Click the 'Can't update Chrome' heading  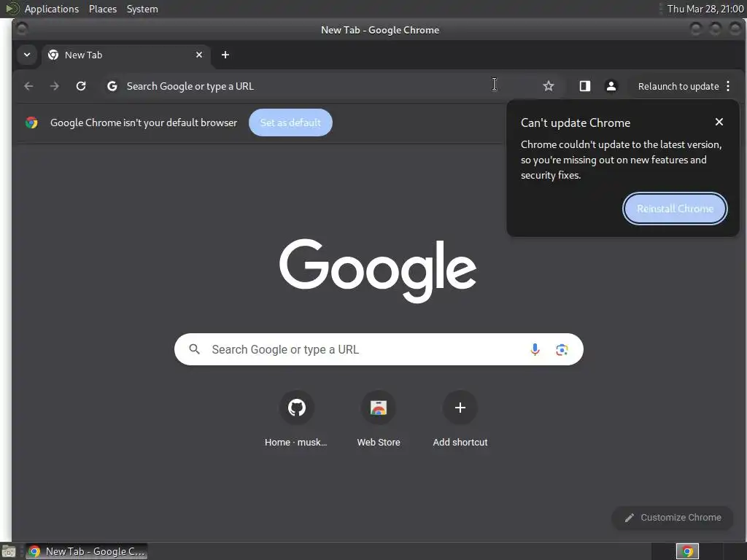(576, 122)
